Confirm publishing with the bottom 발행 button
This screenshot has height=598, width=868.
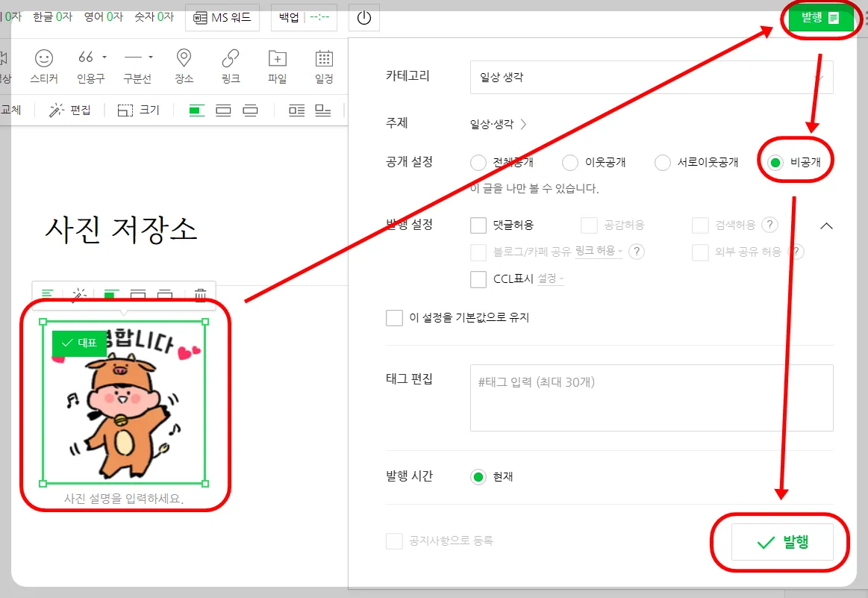782,542
